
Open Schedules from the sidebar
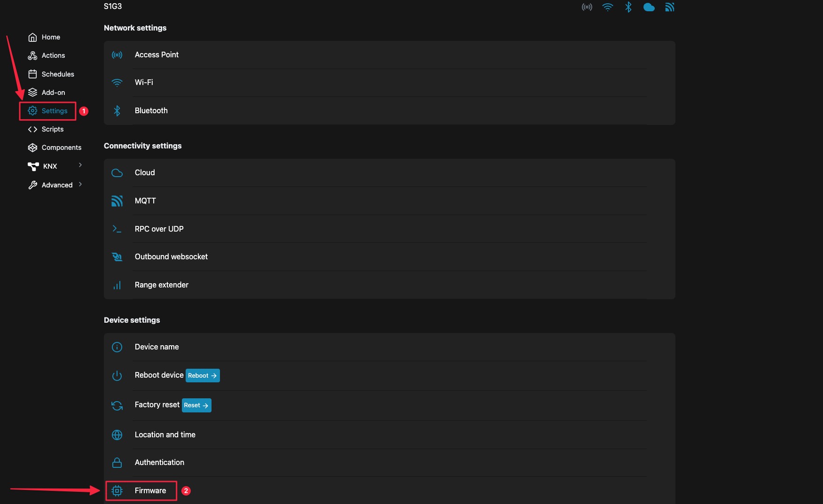(57, 74)
